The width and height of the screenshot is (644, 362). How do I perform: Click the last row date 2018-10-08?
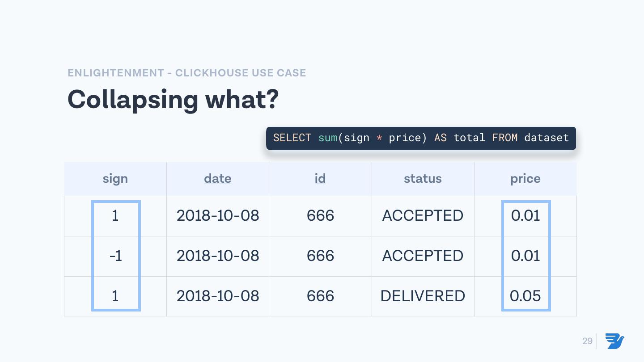click(218, 296)
